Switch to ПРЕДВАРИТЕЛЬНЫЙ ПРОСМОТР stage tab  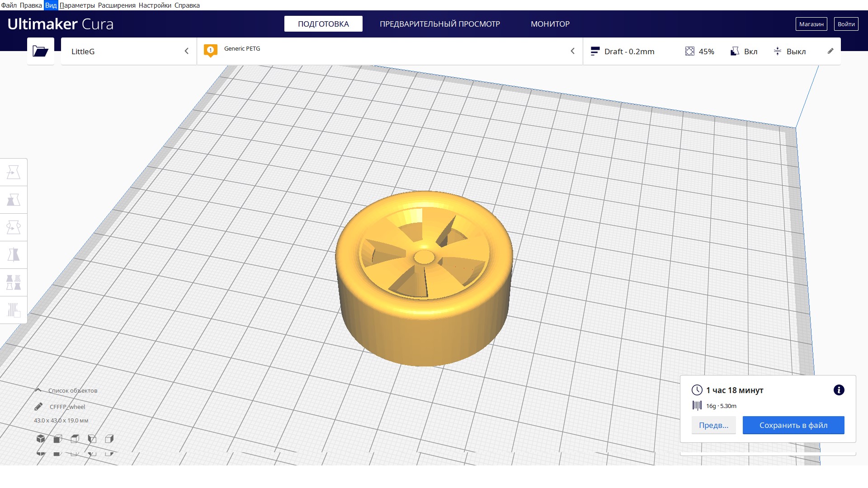pyautogui.click(x=439, y=24)
